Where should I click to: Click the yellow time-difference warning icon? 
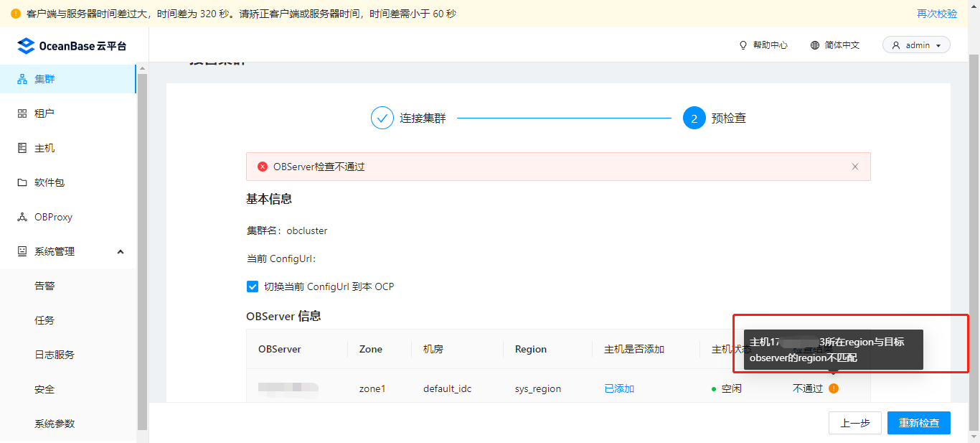tap(16, 14)
